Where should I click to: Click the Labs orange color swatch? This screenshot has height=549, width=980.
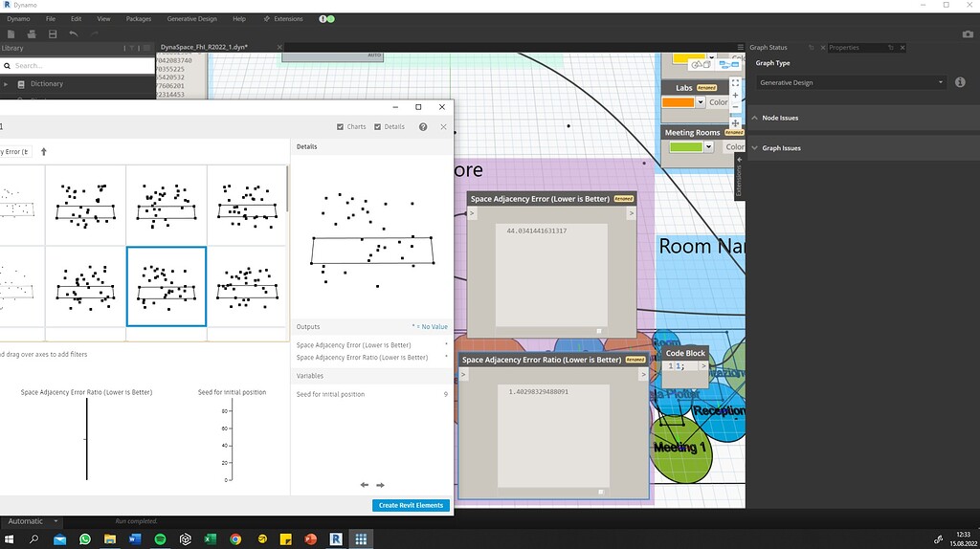coord(679,102)
